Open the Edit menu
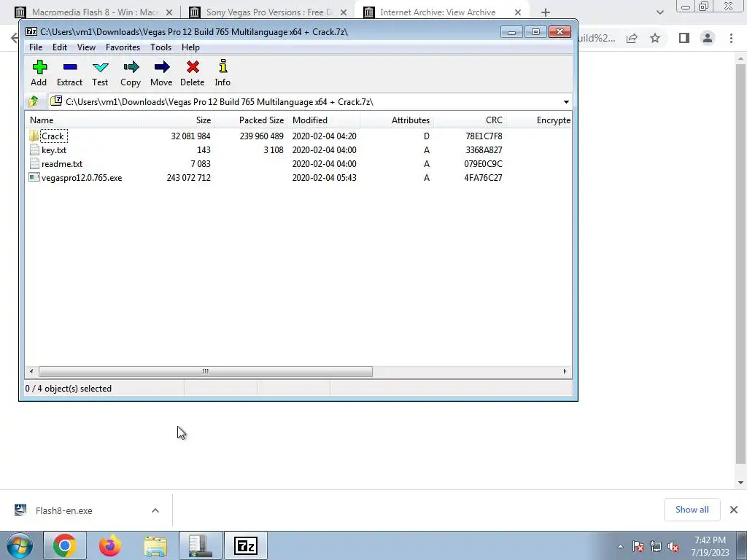The height and width of the screenshot is (560, 747). coord(60,47)
